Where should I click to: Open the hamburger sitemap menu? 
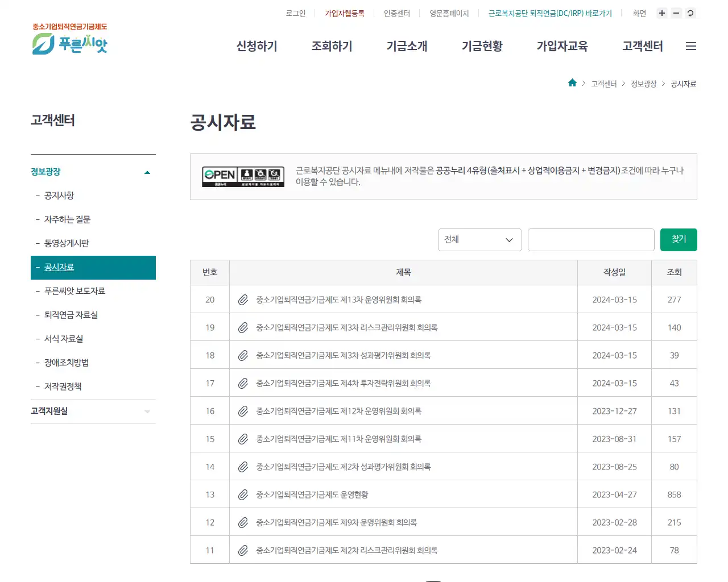691,46
